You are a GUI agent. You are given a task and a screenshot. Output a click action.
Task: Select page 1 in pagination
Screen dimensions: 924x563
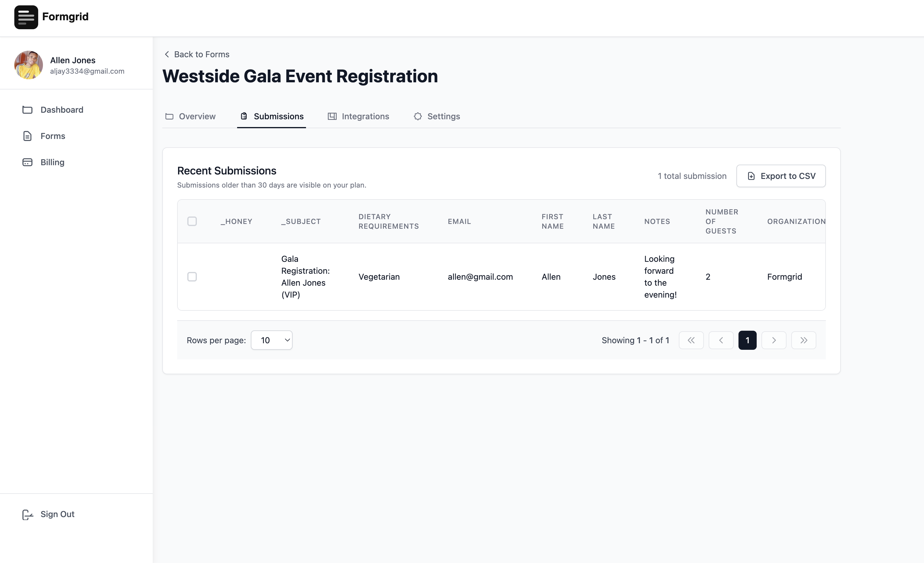coord(747,340)
